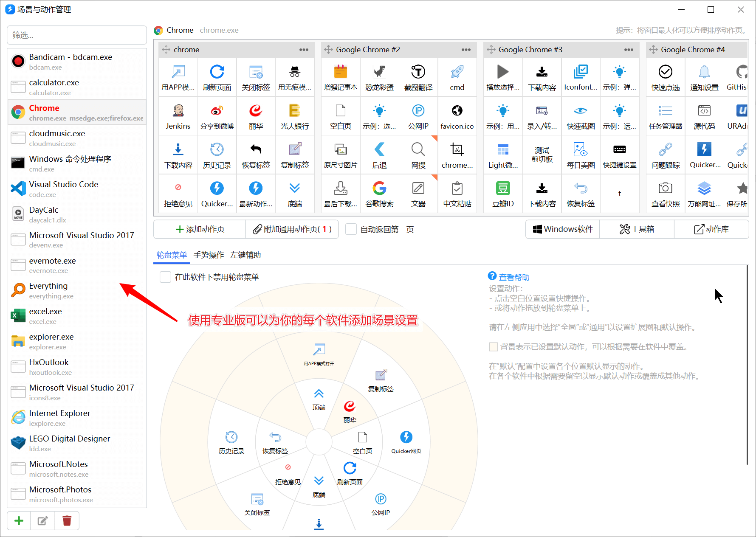Click the 中文粘贴 clipboard icon

(x=457, y=188)
